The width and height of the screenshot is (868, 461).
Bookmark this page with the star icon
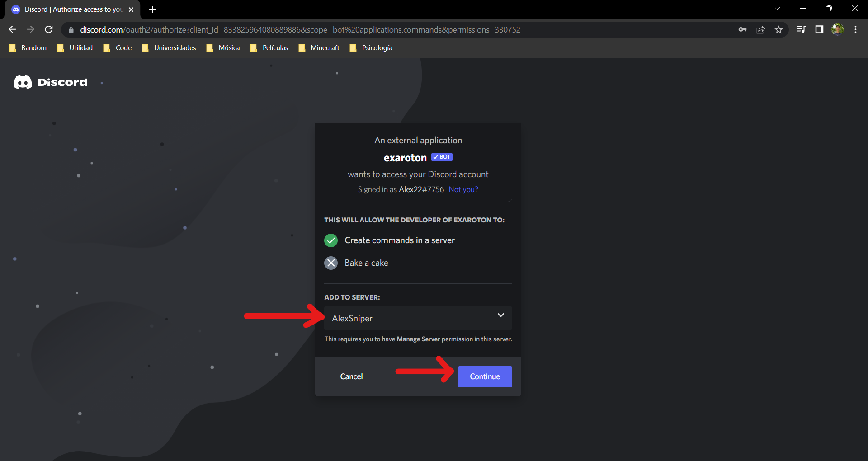[778, 29]
